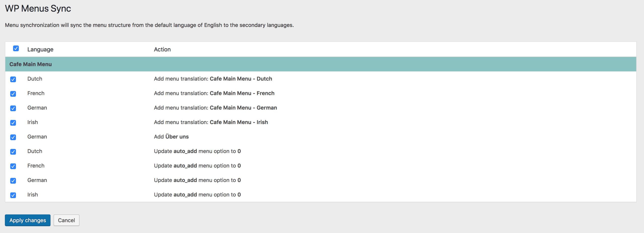This screenshot has width=644, height=233.
Task: Disable the German auto_add update checkbox
Action: 13,181
